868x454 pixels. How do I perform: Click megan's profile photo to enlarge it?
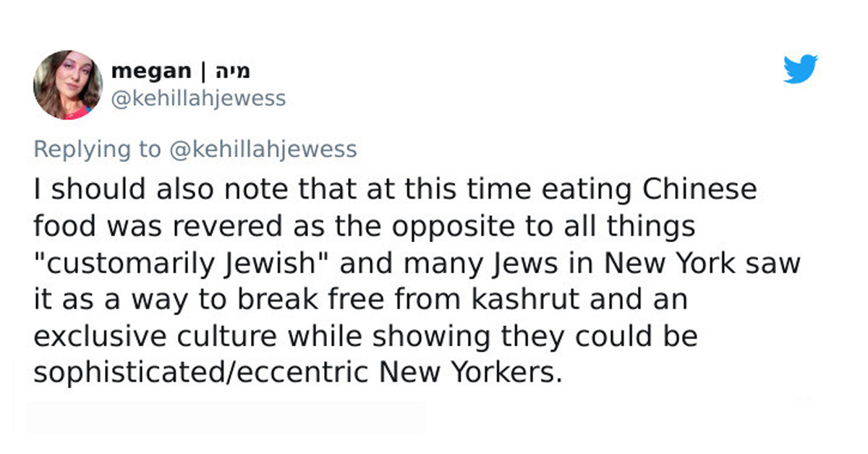tap(68, 82)
